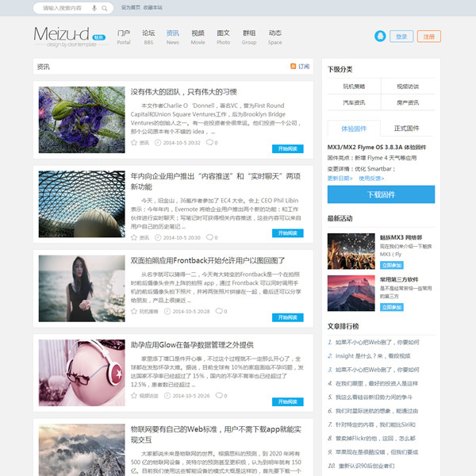Open the headphones Glow article thumbnail

[82, 373]
